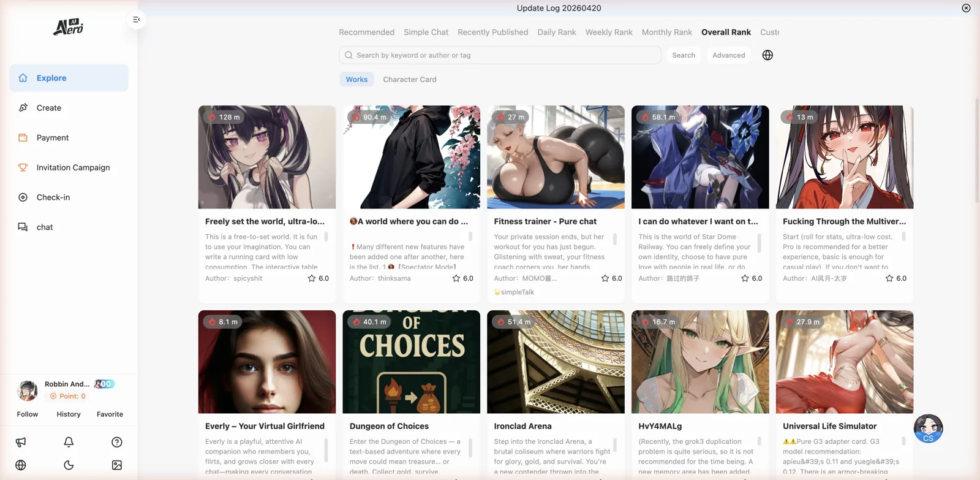Click the chat bubbles icon
980x480 pixels.
pos(23,227)
